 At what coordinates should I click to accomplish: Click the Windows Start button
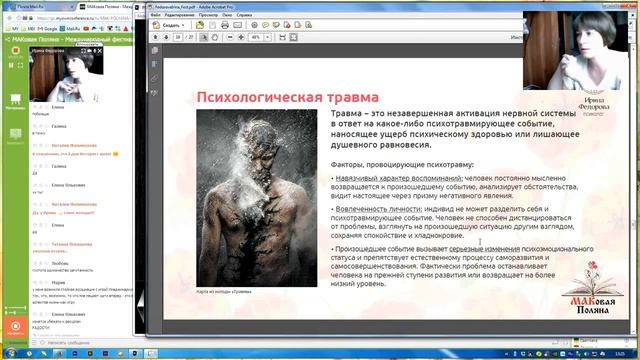[10, 353]
